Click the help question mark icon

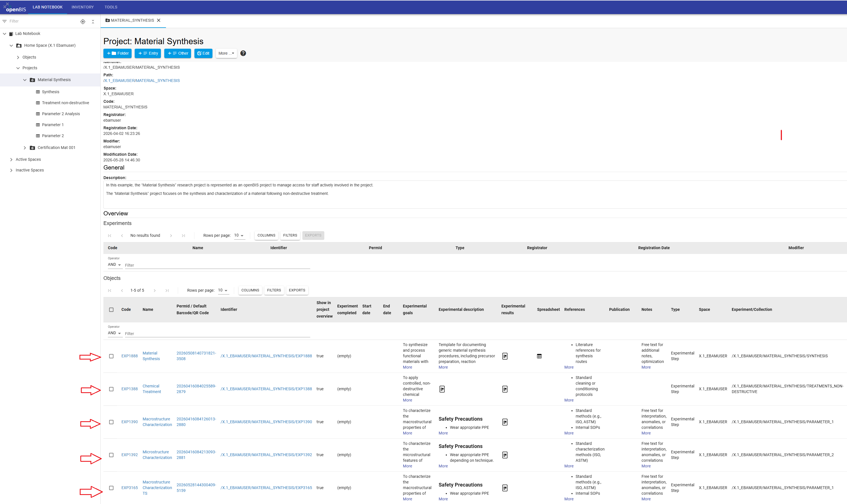point(243,53)
